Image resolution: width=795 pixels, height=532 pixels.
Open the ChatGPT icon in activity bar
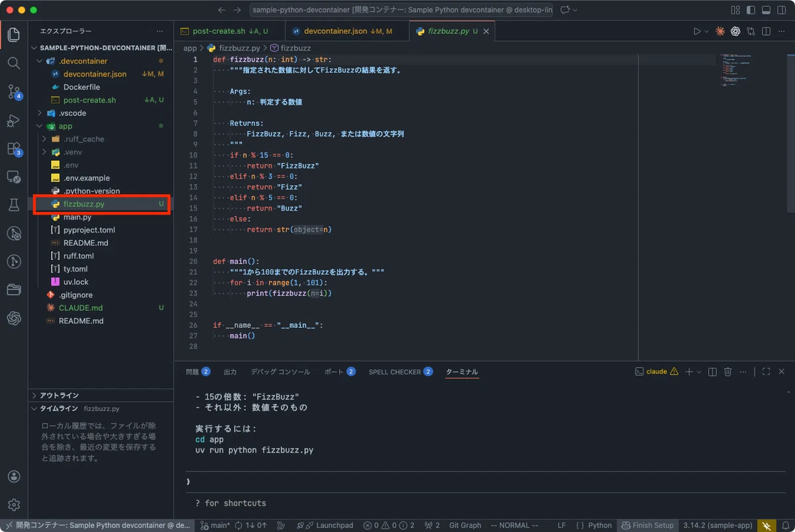point(13,318)
